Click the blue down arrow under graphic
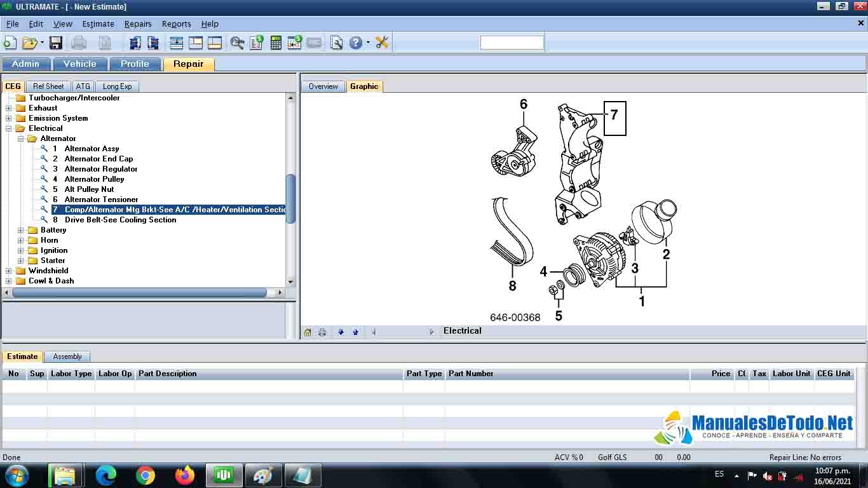Image resolution: width=868 pixels, height=488 pixels. click(341, 332)
